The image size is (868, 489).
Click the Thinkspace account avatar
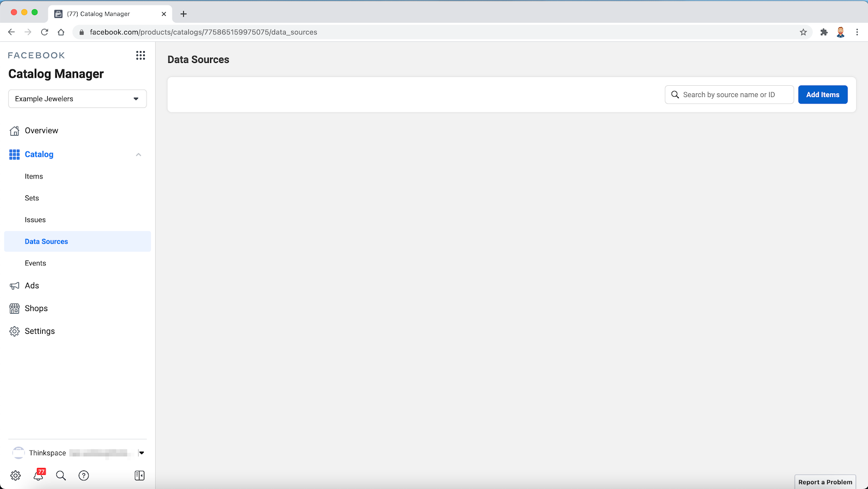point(18,453)
